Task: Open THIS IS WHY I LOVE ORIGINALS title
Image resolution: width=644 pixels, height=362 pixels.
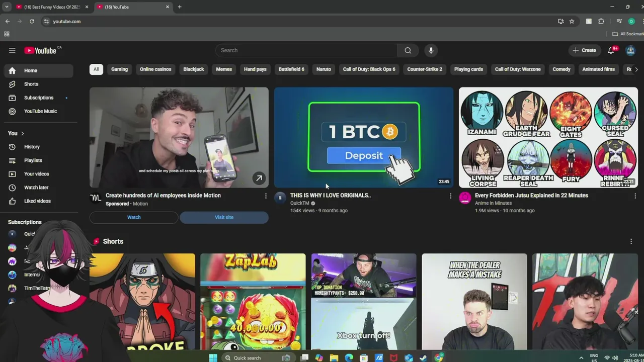Action: tap(331, 196)
